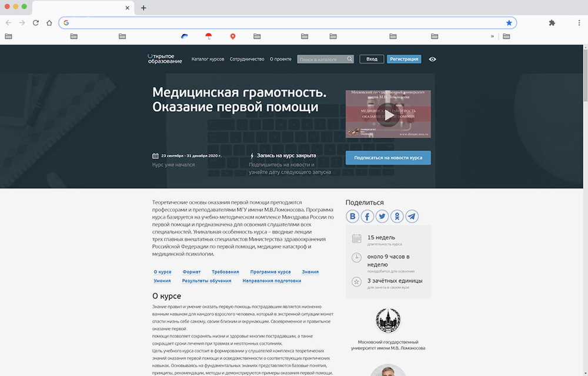Image resolution: width=588 pixels, height=376 pixels.
Task: Toggle the bookmark star for this page
Action: (x=509, y=23)
